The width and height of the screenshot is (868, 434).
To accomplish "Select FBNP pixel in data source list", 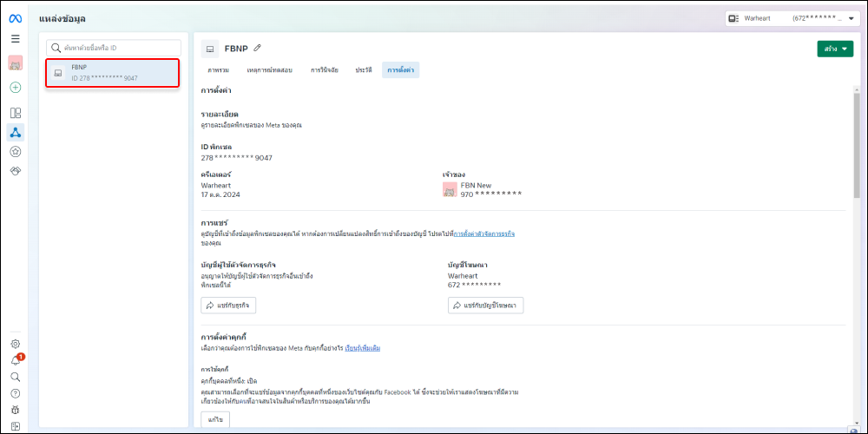I will tap(113, 73).
